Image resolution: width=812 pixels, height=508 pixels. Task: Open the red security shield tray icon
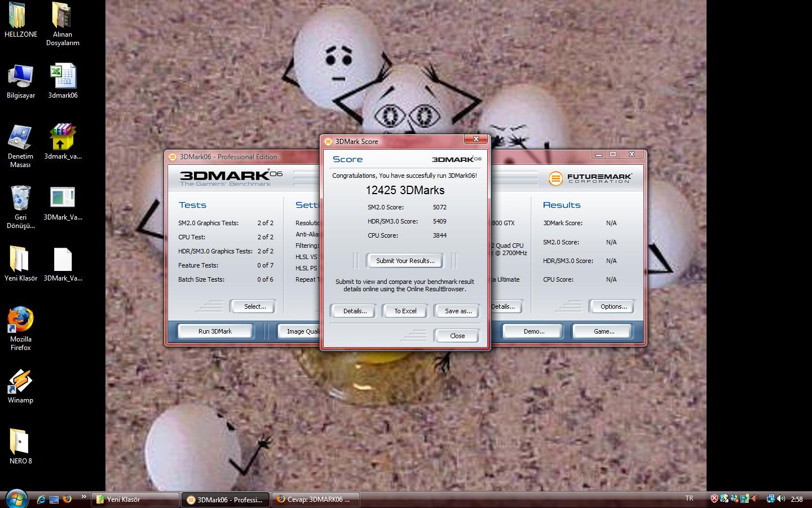[714, 498]
